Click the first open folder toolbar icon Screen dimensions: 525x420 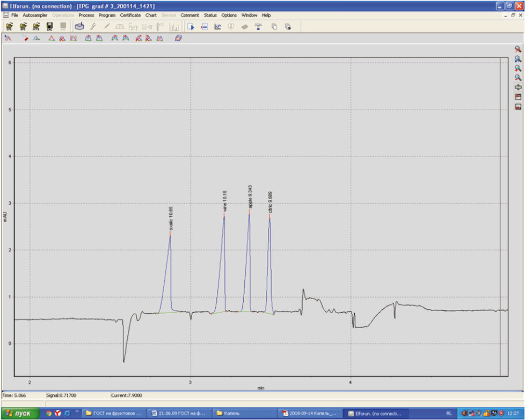[x=9, y=26]
